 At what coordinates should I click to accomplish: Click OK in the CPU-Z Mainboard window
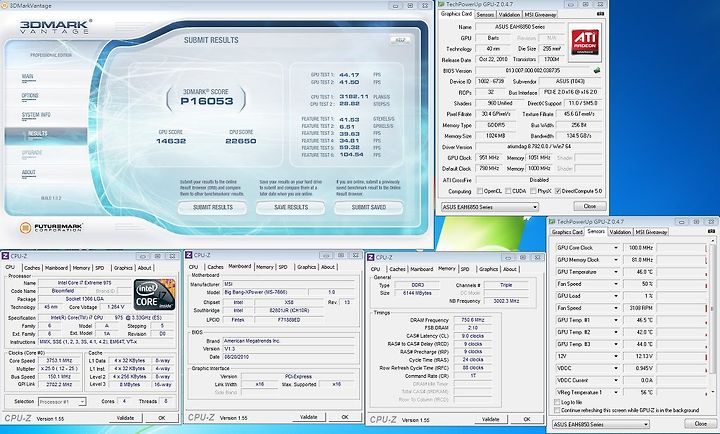[x=345, y=417]
